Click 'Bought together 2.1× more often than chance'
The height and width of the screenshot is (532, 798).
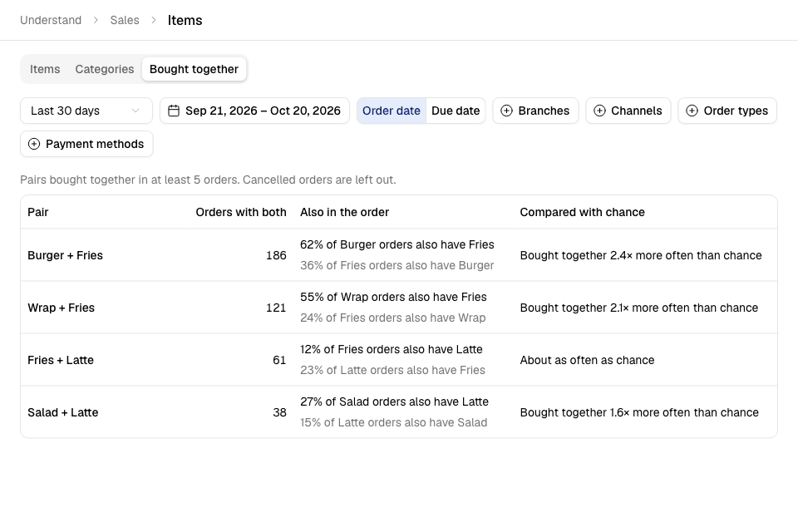click(639, 308)
